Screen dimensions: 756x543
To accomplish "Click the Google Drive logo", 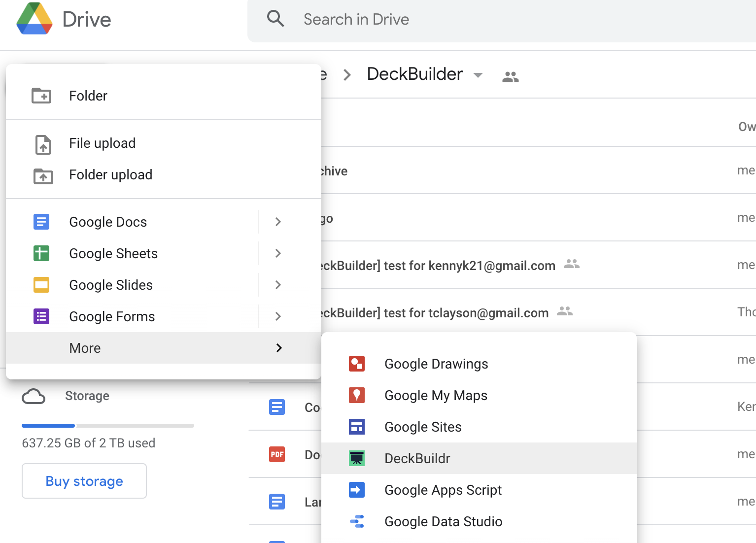I will (34, 19).
